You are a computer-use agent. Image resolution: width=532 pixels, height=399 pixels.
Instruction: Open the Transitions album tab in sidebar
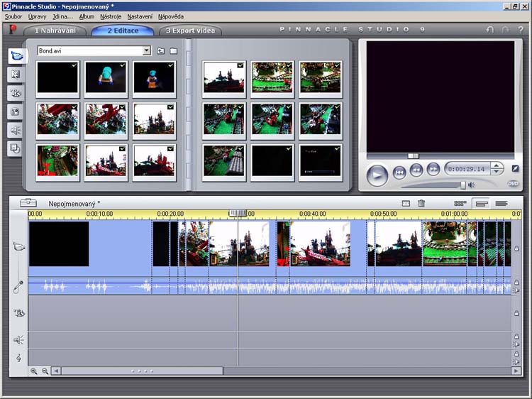pos(16,74)
